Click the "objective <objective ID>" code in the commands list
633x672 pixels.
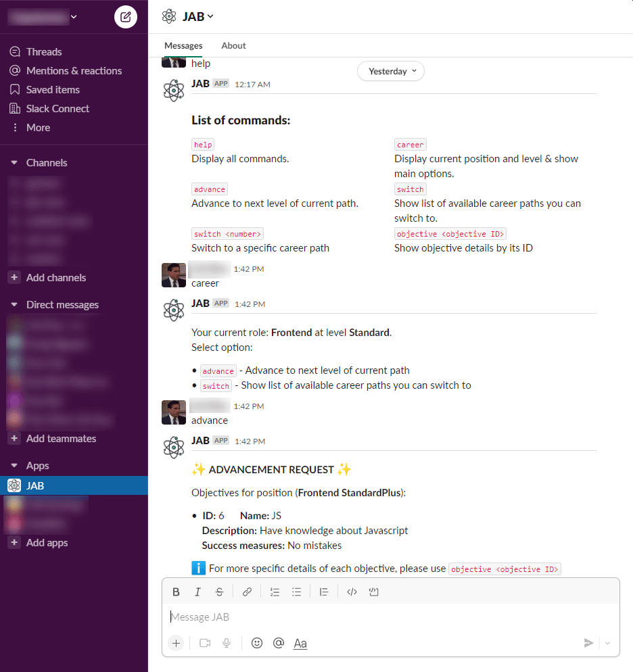pos(450,234)
